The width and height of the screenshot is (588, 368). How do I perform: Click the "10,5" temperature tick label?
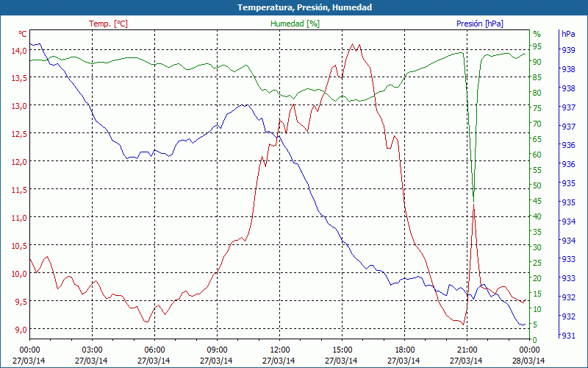click(x=19, y=246)
